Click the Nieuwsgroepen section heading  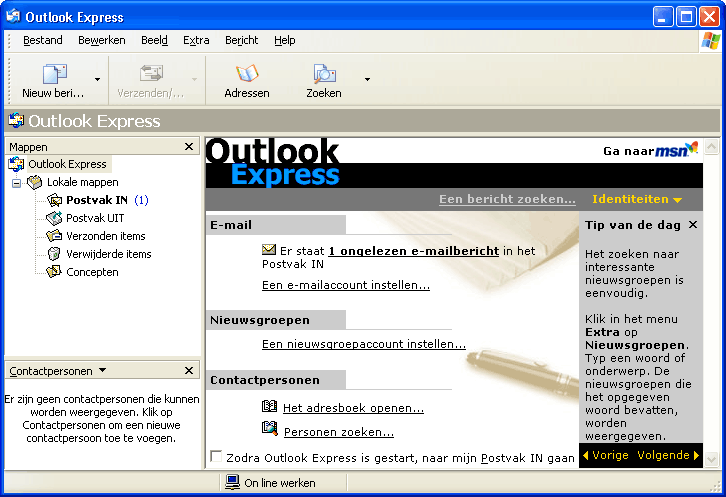260,320
